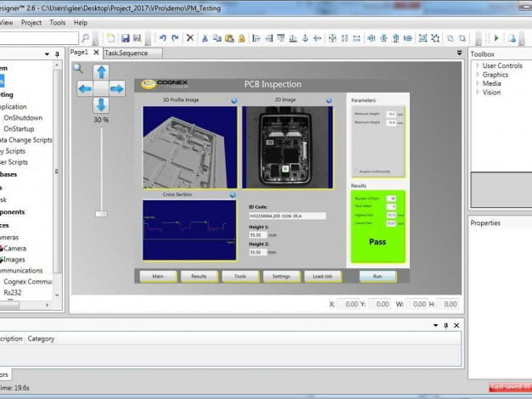
Task: Open the left panel options dropdown arrow
Action: pos(47,54)
